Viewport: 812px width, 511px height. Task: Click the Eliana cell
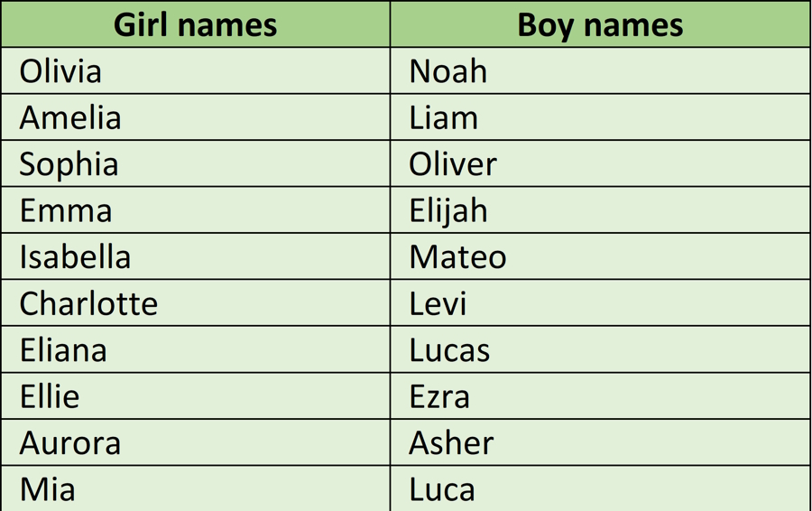pyautogui.click(x=63, y=350)
